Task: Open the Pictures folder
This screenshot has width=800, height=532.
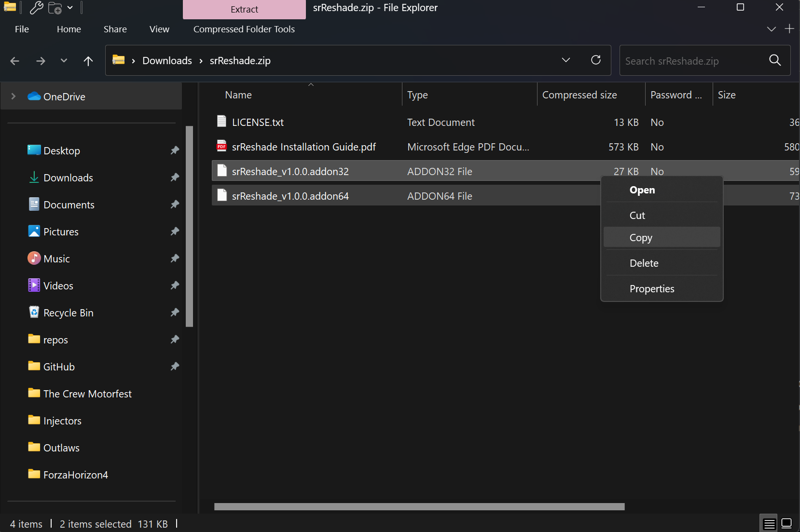Action: [53, 232]
